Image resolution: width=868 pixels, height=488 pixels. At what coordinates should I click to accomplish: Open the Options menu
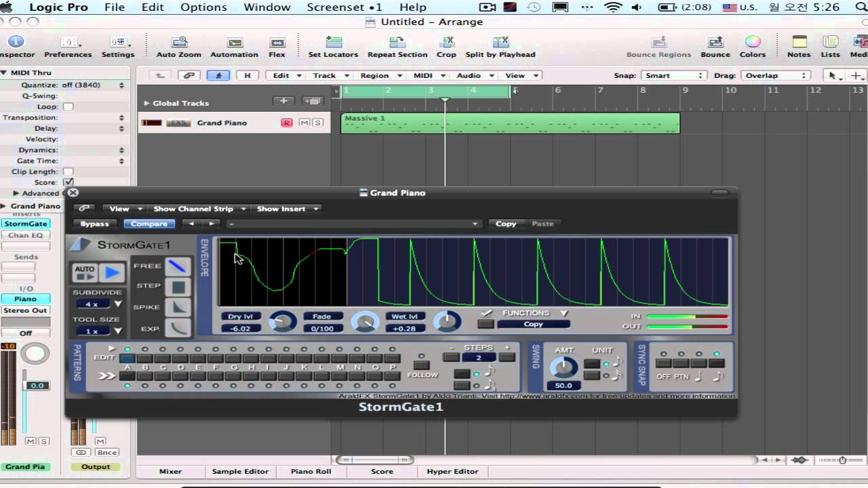pyautogui.click(x=203, y=7)
